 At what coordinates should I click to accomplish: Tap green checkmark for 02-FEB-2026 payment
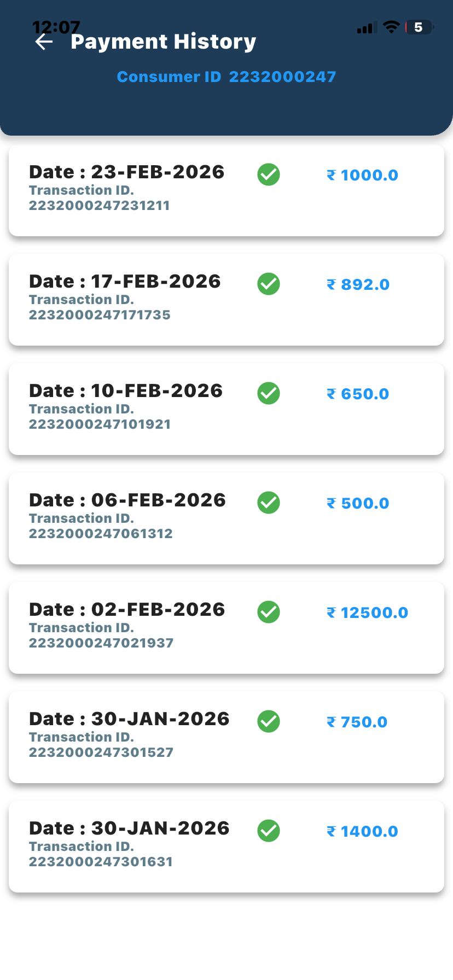[x=269, y=612]
